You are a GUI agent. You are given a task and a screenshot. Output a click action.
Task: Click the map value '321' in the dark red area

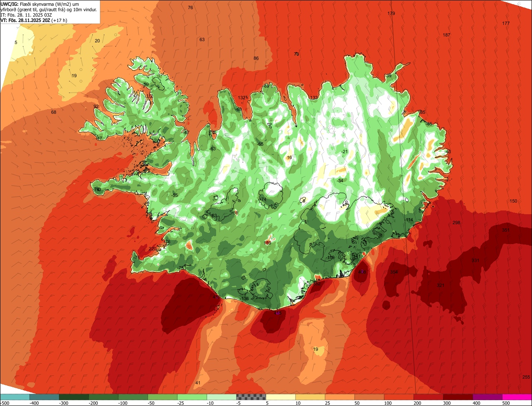tap(441, 285)
